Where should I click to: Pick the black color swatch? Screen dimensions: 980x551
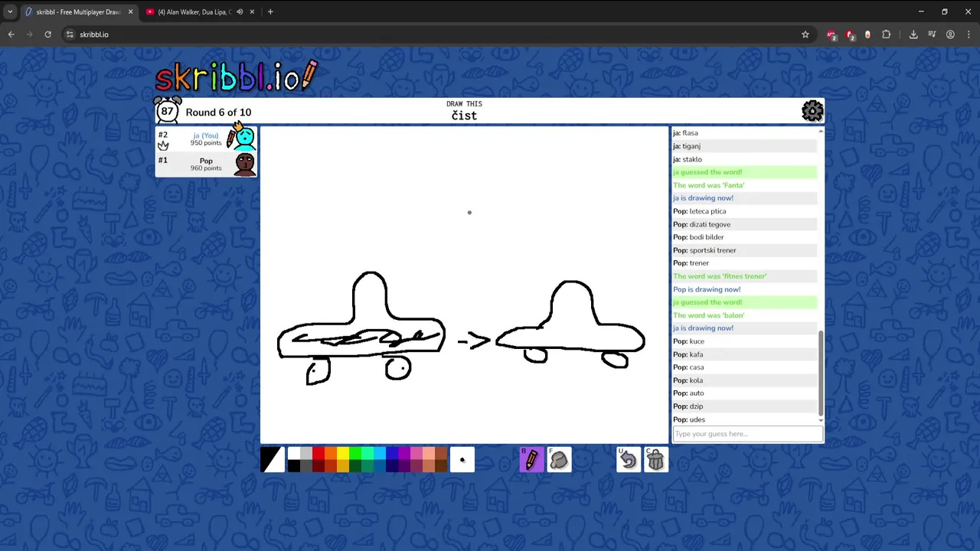click(x=294, y=466)
